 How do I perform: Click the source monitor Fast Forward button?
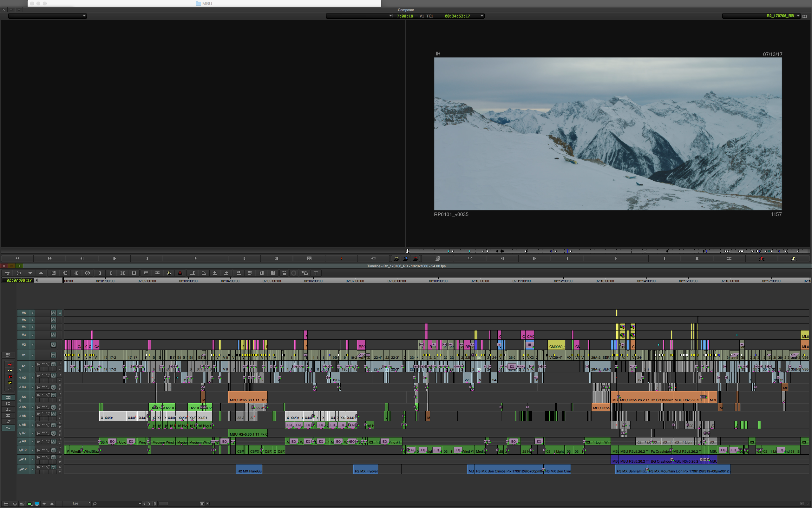(50, 258)
